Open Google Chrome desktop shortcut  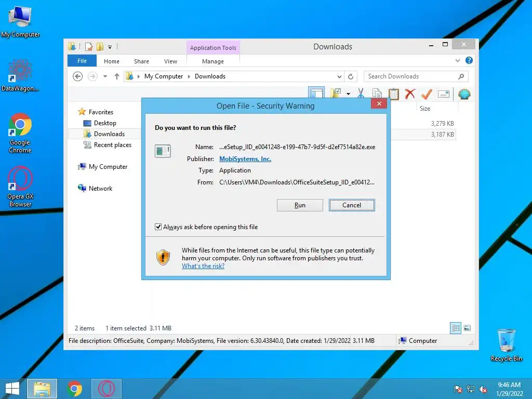click(x=20, y=132)
